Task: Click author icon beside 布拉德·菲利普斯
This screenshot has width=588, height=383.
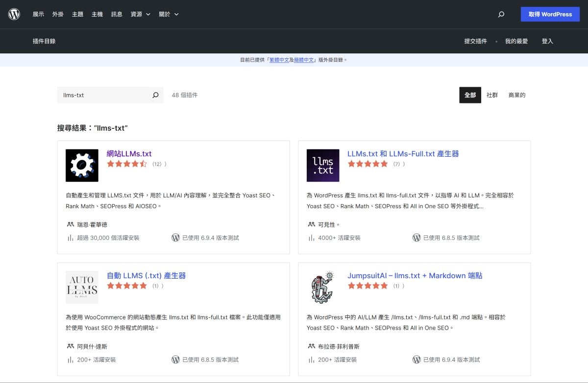Action: [311, 346]
